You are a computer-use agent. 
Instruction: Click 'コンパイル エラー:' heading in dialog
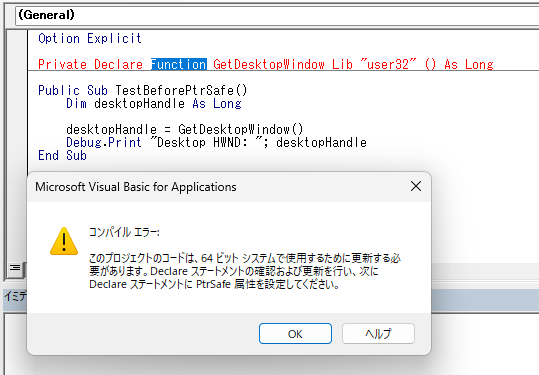point(124,232)
